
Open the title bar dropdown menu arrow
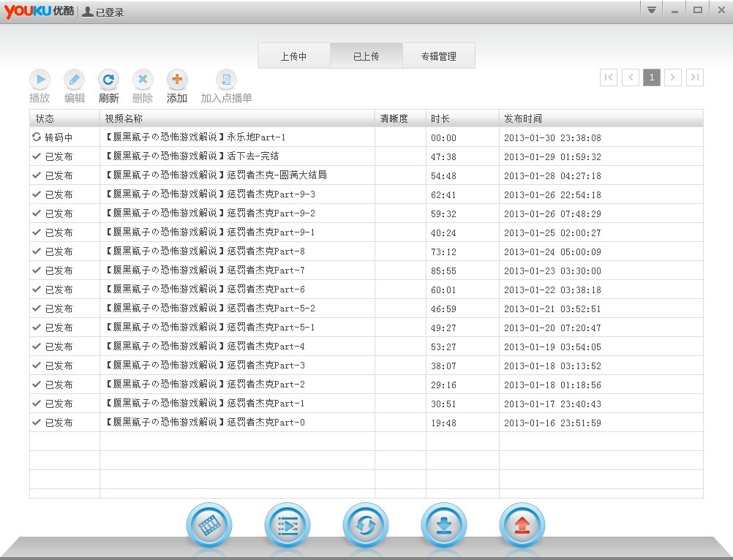(x=652, y=10)
